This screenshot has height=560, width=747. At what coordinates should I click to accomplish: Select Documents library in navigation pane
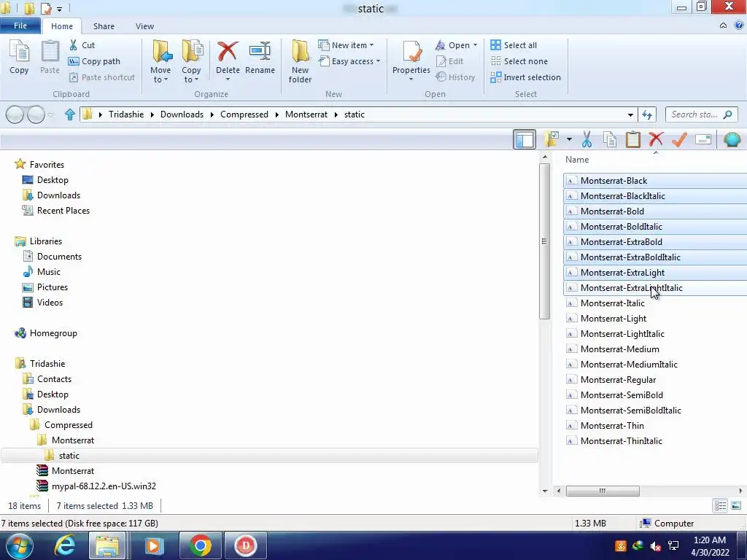[52, 257]
